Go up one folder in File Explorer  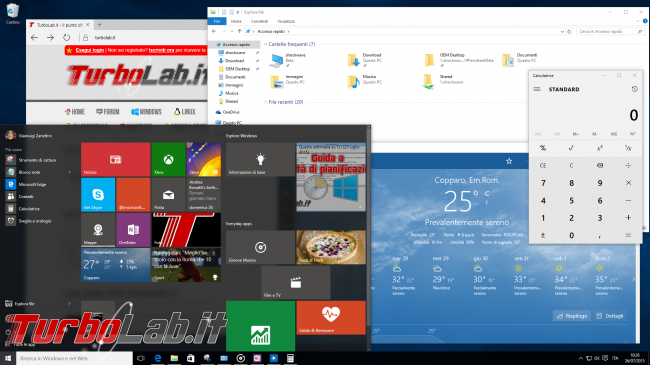click(239, 31)
